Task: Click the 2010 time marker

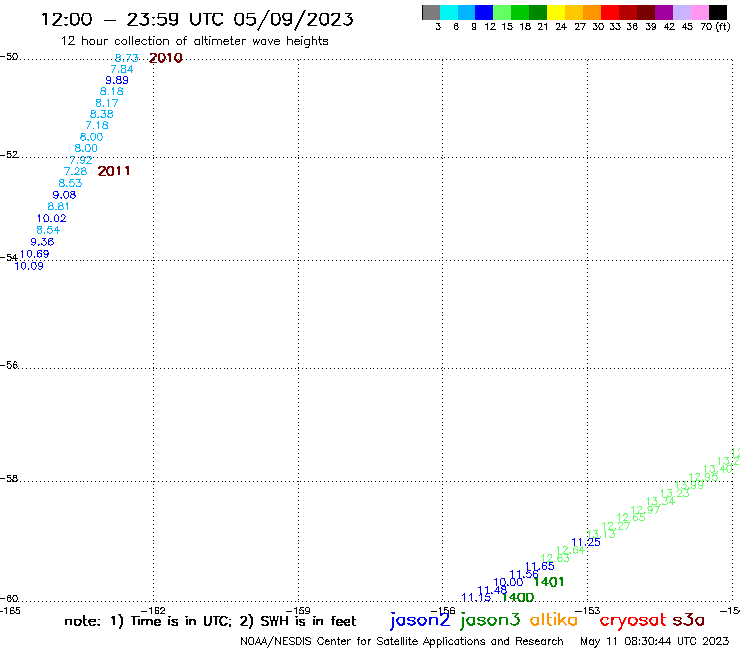Action: [166, 58]
